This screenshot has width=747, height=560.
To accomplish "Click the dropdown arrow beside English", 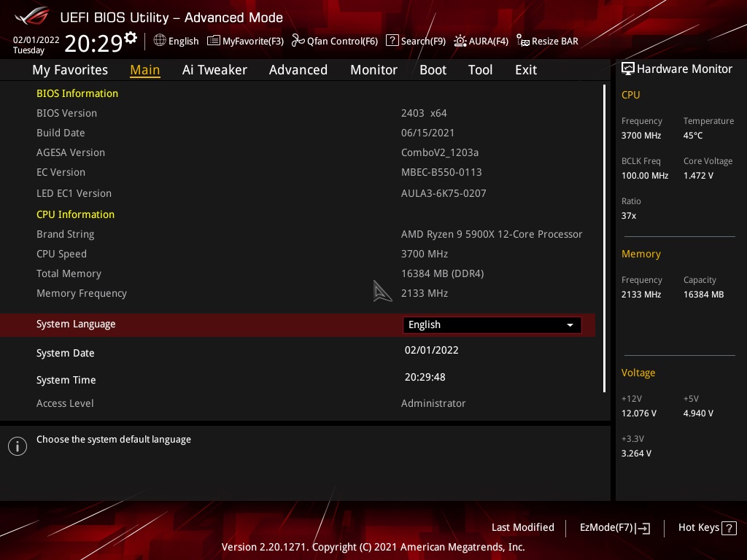I will 570,324.
